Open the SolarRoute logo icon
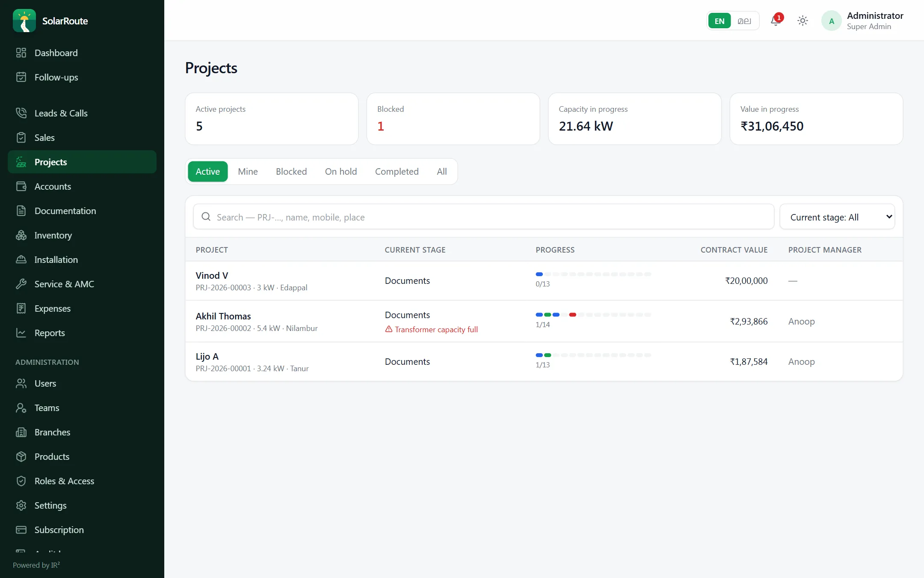924x578 pixels. tap(24, 21)
